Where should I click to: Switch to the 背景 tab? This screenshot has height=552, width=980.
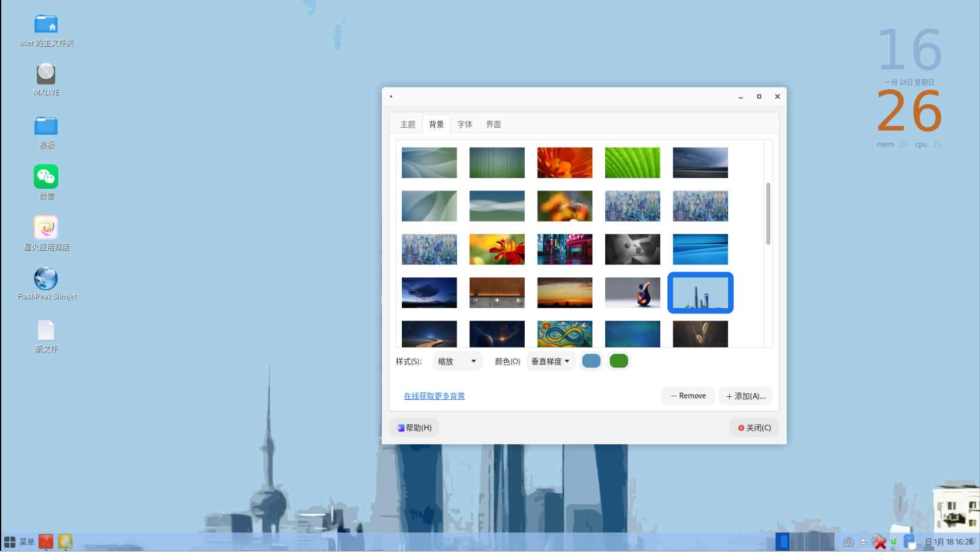pos(437,124)
